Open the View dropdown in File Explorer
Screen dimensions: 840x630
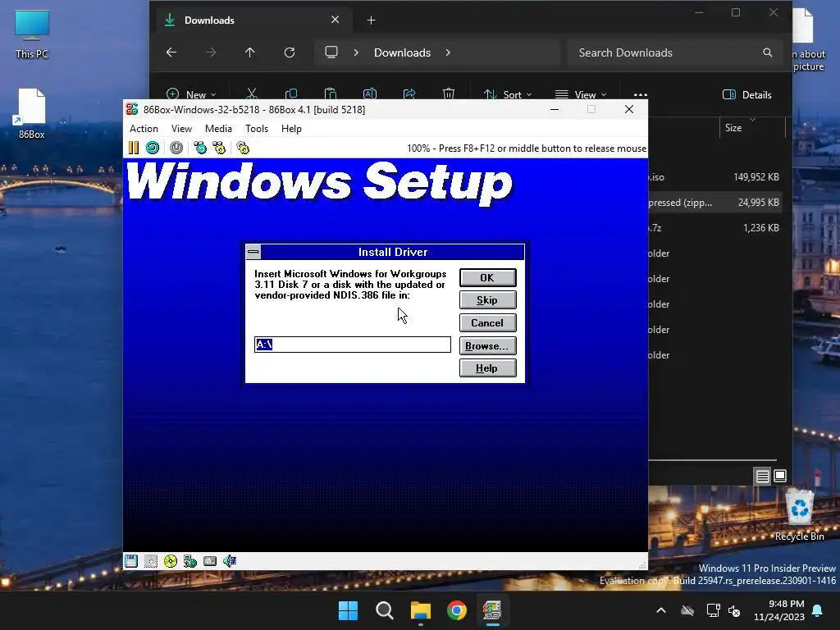(x=582, y=95)
